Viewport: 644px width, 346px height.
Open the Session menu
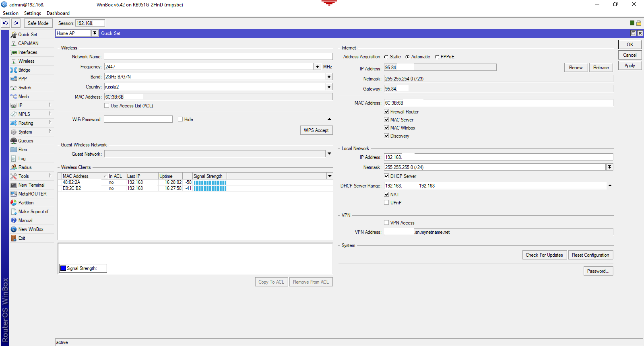tap(10, 13)
